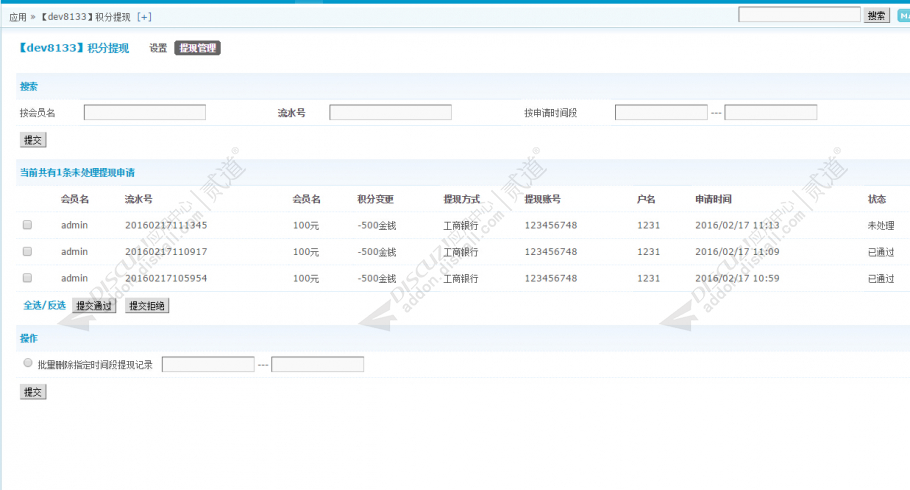Click 当前共有1条未处理提现申请 heading
This screenshot has height=490, width=910.
[x=77, y=172]
